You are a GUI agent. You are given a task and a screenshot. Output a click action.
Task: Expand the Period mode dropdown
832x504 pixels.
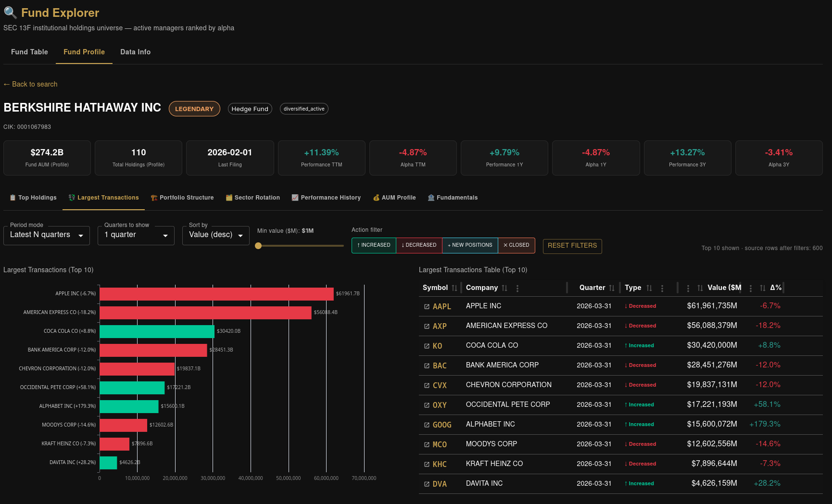47,235
